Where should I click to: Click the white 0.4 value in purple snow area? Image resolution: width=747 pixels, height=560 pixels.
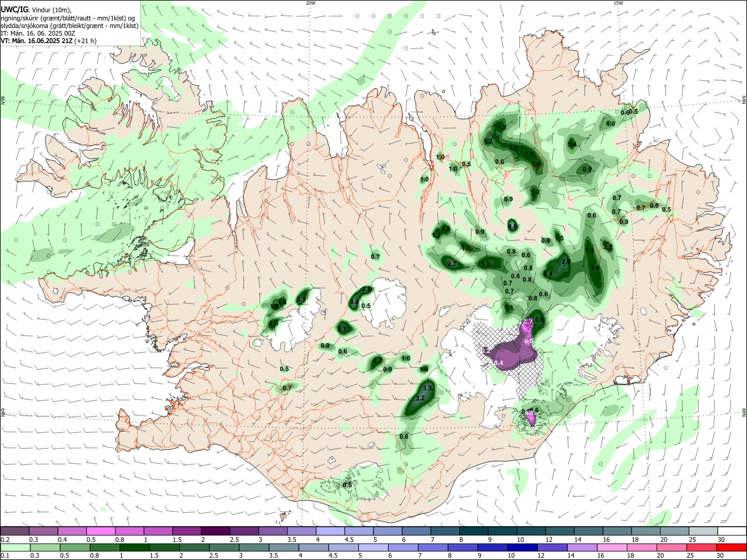click(498, 363)
